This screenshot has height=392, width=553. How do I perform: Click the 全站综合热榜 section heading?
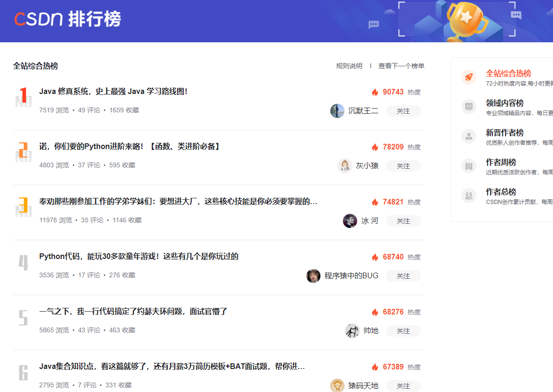(x=36, y=66)
